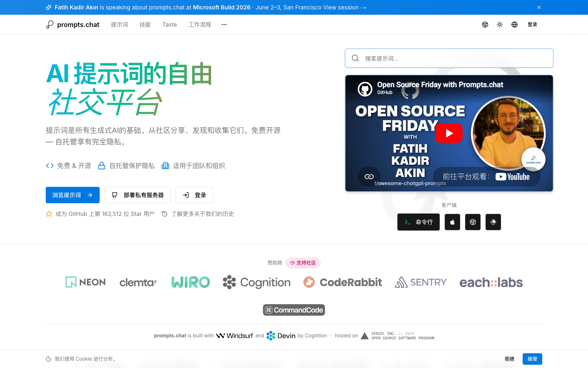Click the sparkle icon in the announcement banner
This screenshot has height=368, width=588.
(49, 7)
